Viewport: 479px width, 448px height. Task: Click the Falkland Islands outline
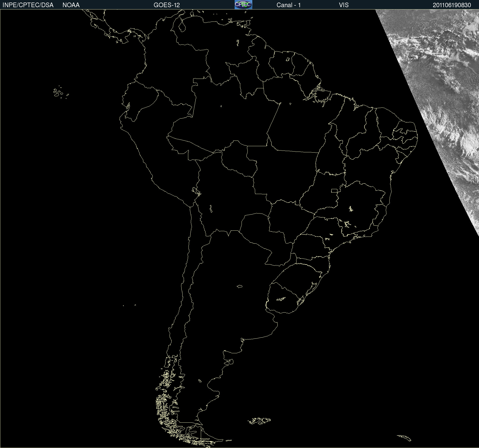pos(259,421)
